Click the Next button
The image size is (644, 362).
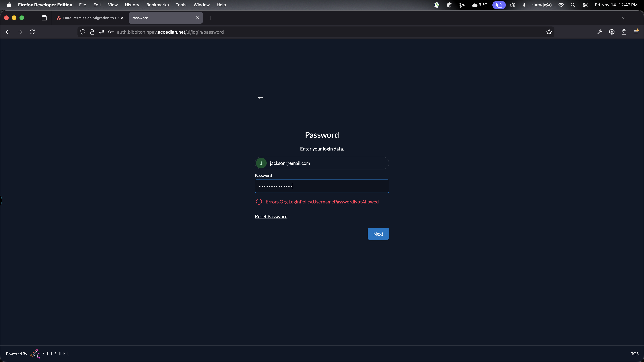(378, 234)
